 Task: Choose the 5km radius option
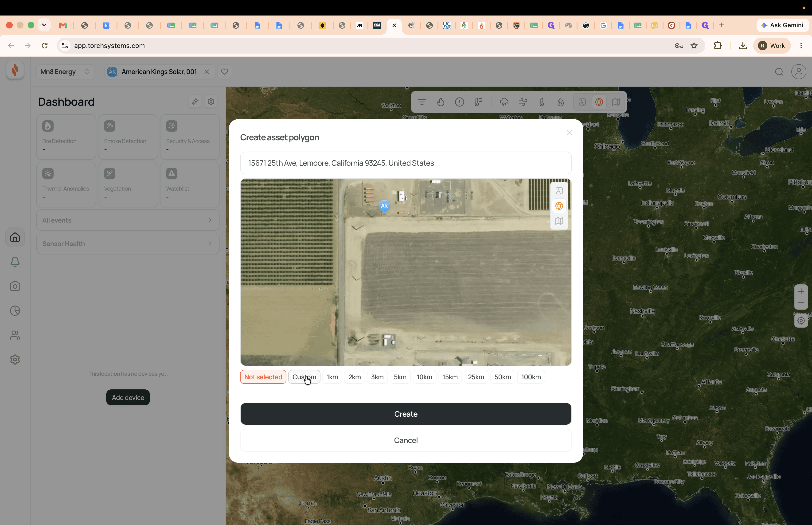click(400, 377)
